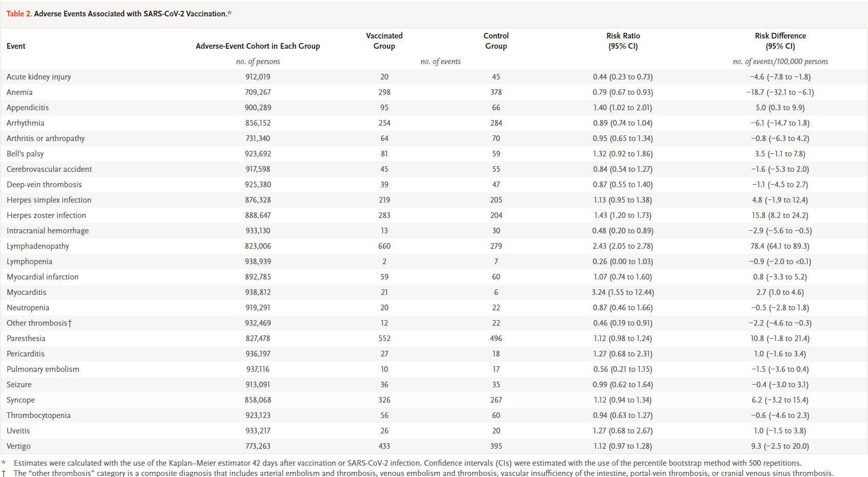Select the Myocarditis row label
The width and height of the screenshot is (868, 477).
(26, 292)
